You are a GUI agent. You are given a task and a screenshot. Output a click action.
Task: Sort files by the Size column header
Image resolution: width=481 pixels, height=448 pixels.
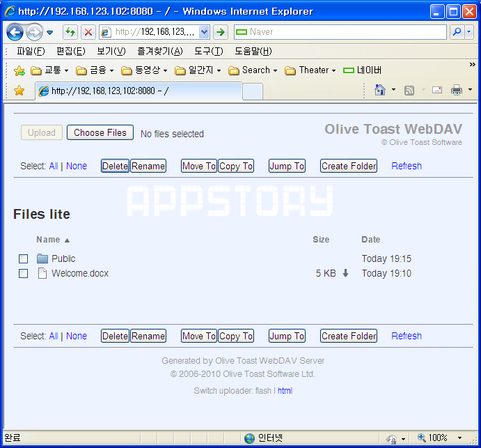(x=321, y=240)
